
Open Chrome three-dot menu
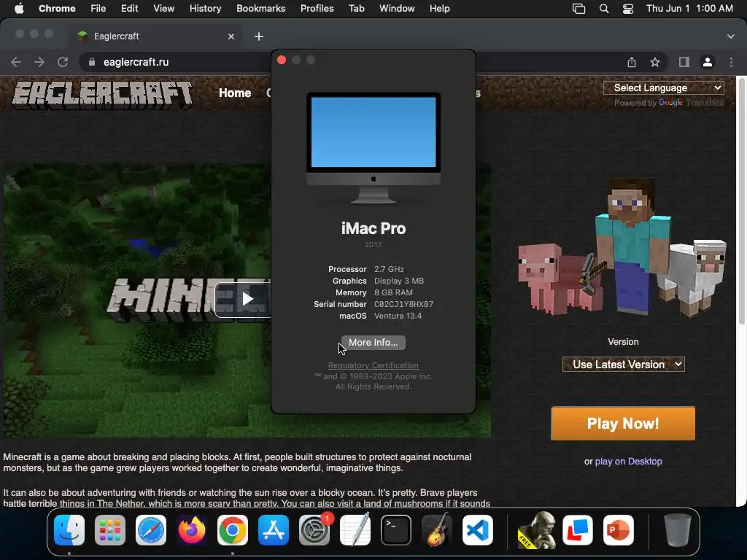pyautogui.click(x=731, y=62)
